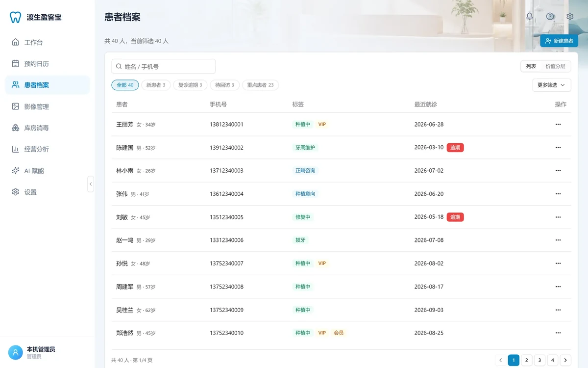This screenshot has height=368, width=588.
Task: Open 预约日历 in sidebar
Action: click(47, 64)
